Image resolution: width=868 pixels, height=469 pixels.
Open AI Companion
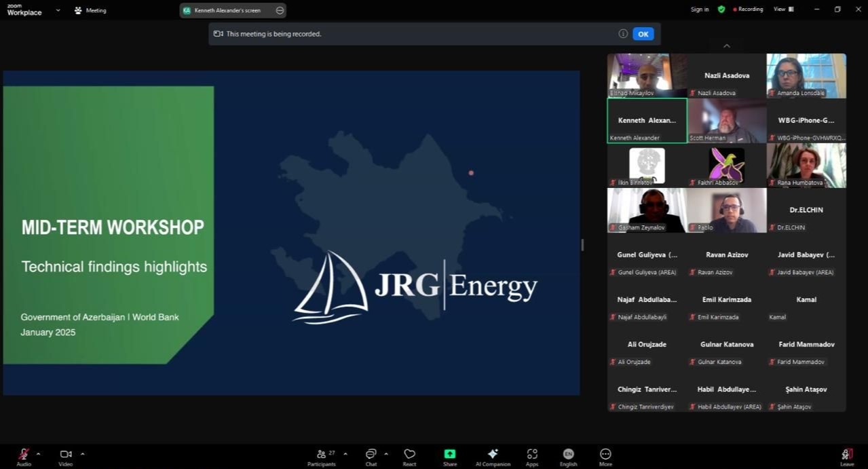coord(493,456)
